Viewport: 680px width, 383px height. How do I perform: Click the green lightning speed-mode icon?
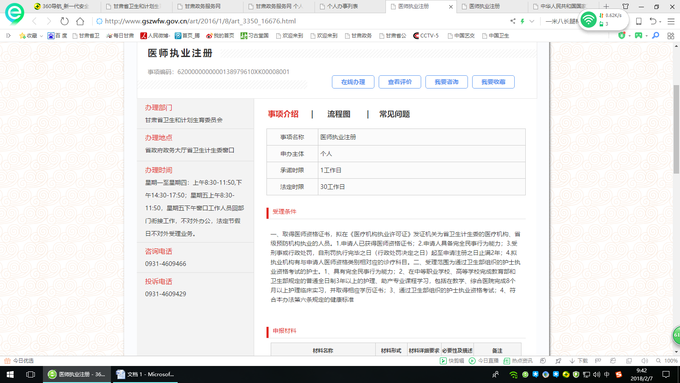click(523, 21)
